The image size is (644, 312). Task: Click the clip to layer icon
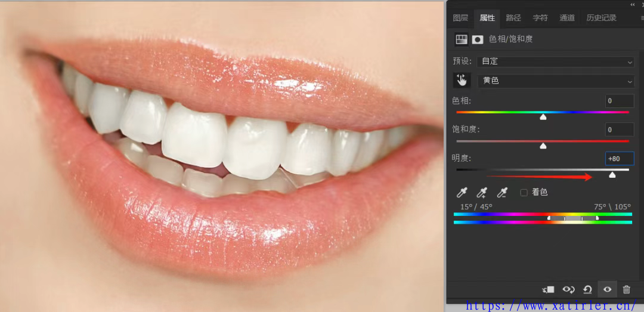(x=548, y=289)
